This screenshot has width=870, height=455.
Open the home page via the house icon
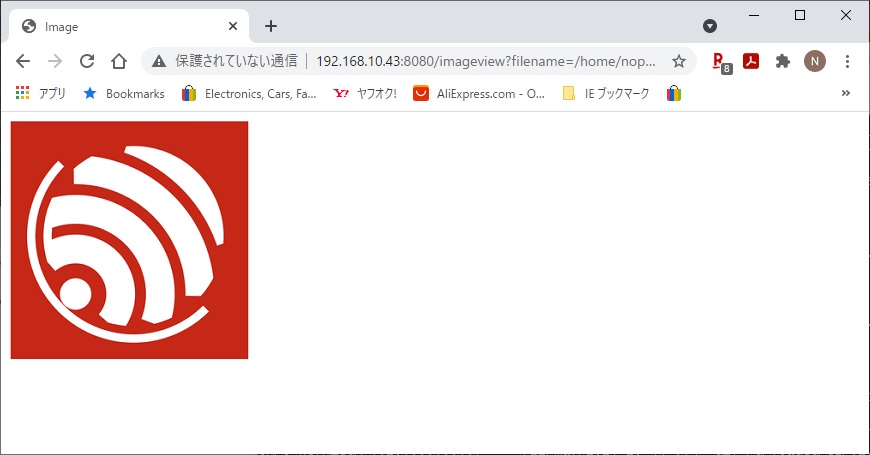tap(119, 61)
